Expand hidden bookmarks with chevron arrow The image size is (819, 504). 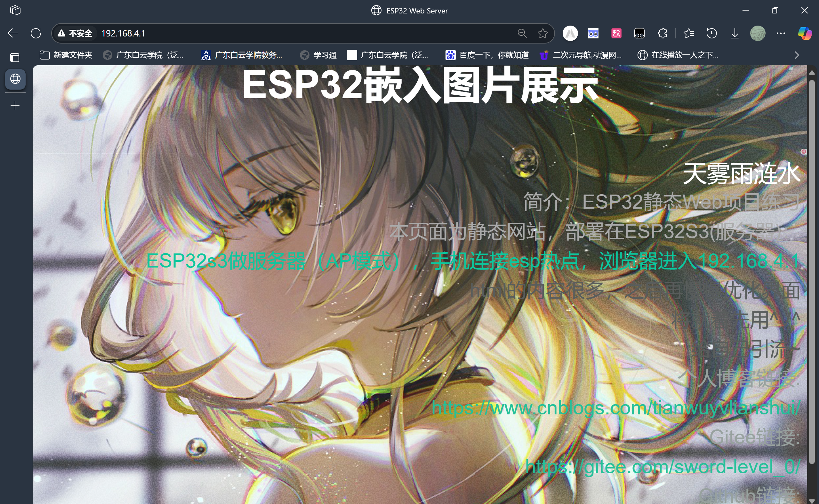tap(796, 55)
